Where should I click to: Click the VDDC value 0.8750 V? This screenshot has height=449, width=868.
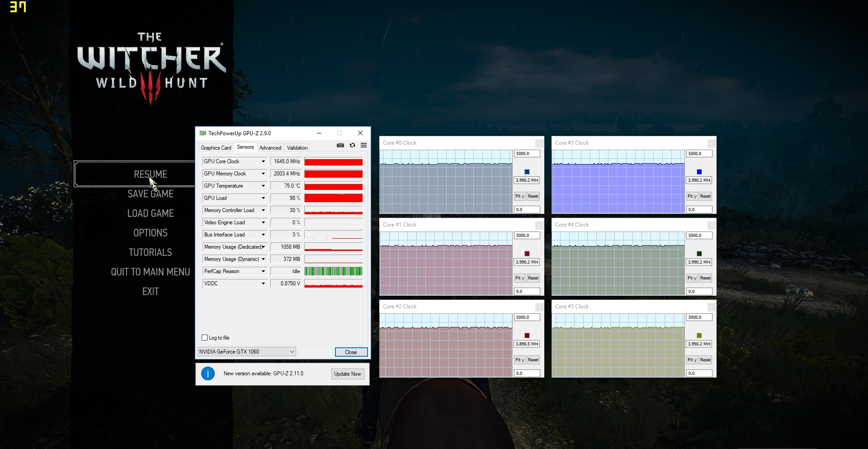pyautogui.click(x=286, y=284)
